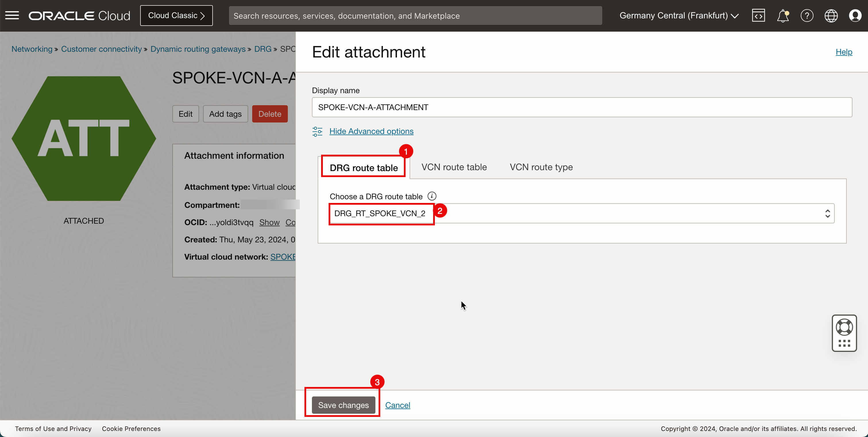Expand the Germany Central Frankfurt region selector
The height and width of the screenshot is (437, 868).
(680, 15)
